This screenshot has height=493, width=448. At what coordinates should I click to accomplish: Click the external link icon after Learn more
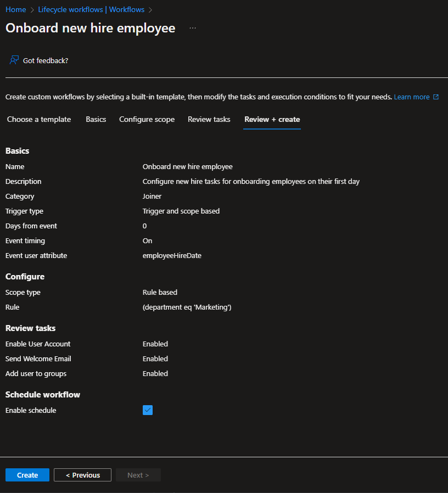tap(436, 97)
